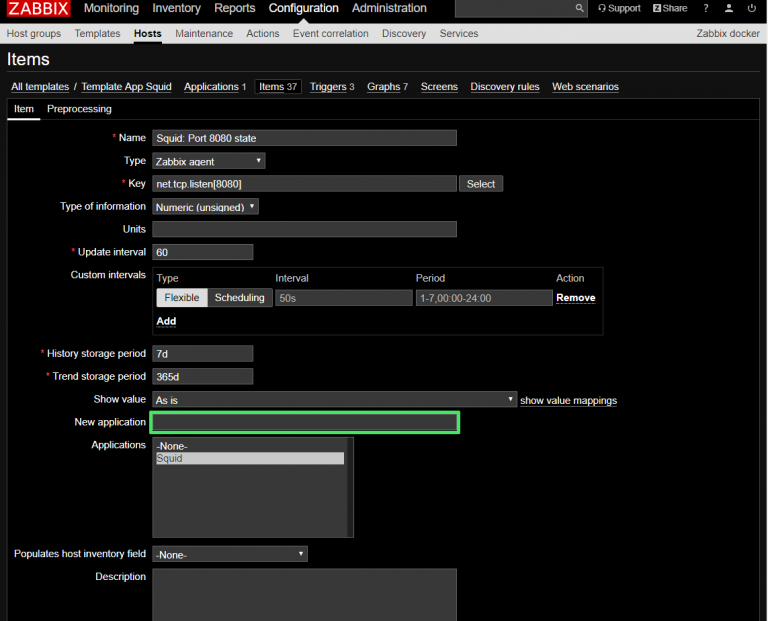
Task: Add a new custom interval
Action: pos(166,321)
